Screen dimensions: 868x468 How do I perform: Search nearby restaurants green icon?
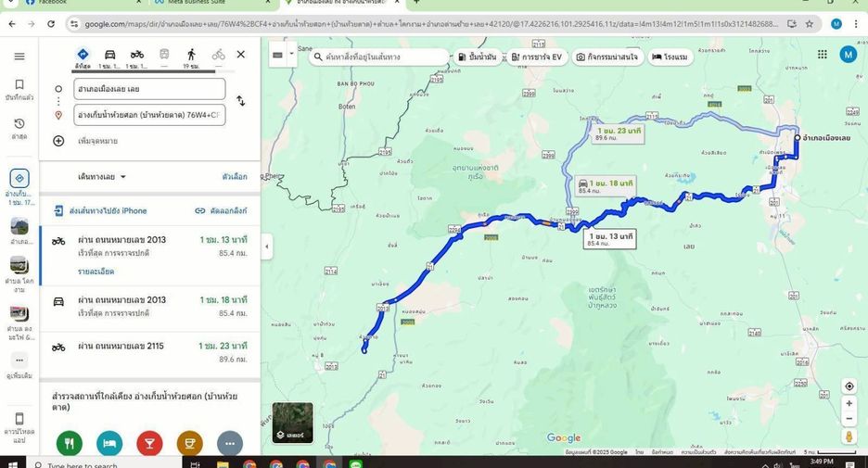click(x=70, y=443)
